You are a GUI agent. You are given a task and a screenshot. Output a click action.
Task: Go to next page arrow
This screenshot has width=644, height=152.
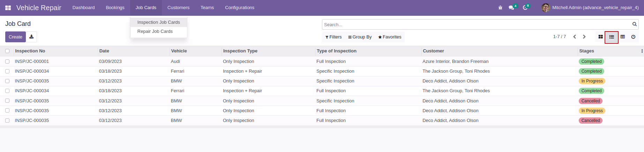click(584, 37)
